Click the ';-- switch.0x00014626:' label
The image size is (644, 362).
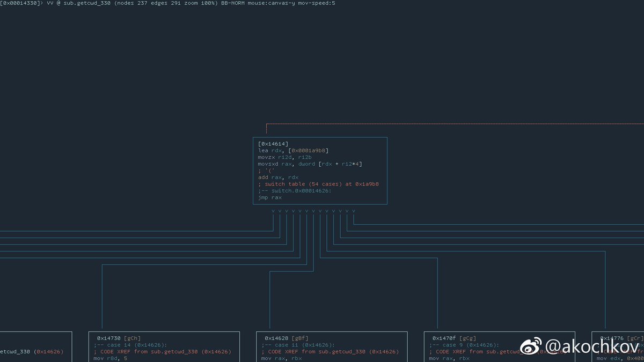click(295, 191)
